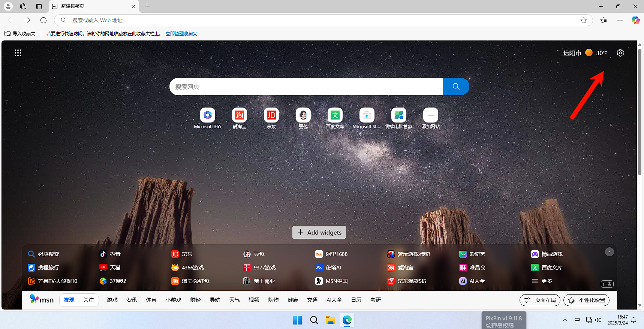Open taskbar Search icon
The width and height of the screenshot is (644, 329).
click(314, 320)
